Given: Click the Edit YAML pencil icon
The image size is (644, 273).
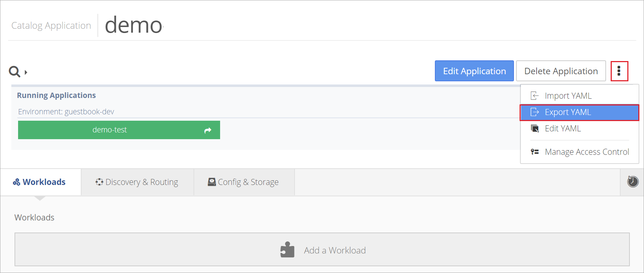Looking at the screenshot, I should pyautogui.click(x=534, y=128).
